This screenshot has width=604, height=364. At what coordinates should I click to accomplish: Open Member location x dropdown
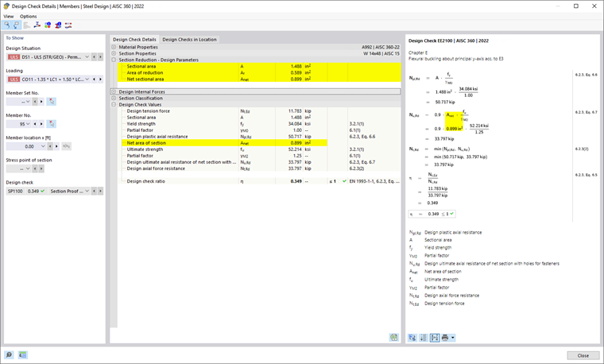(43, 146)
